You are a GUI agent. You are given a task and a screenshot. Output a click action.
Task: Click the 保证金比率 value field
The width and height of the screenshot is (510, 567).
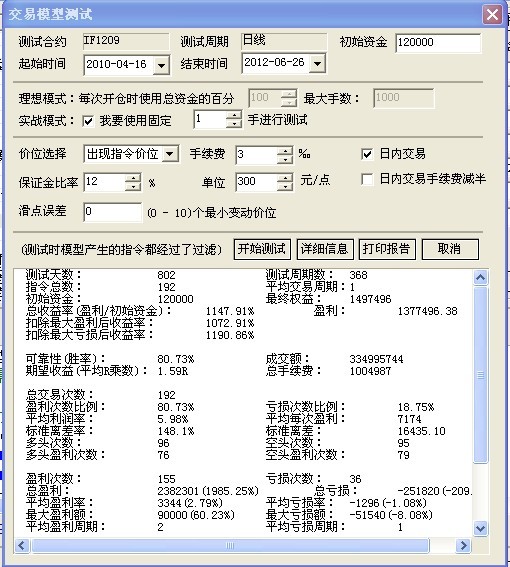tap(105, 182)
